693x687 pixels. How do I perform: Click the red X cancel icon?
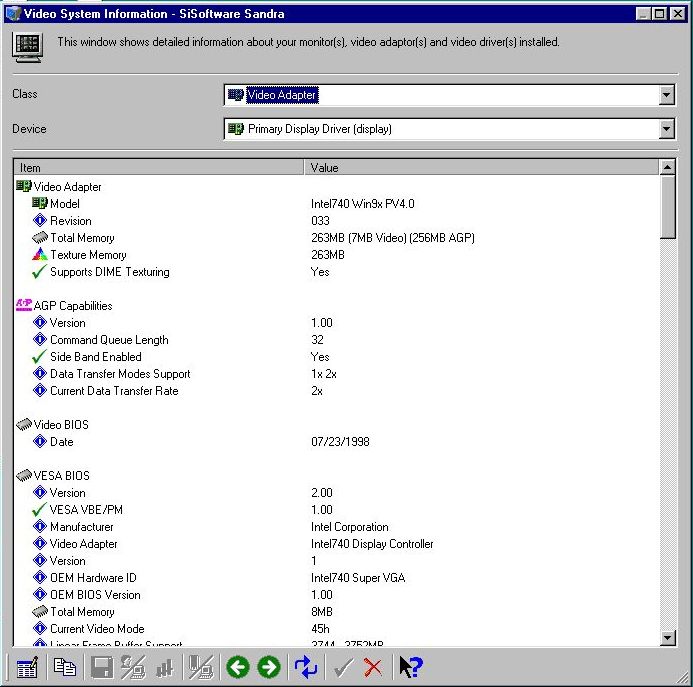click(x=373, y=668)
